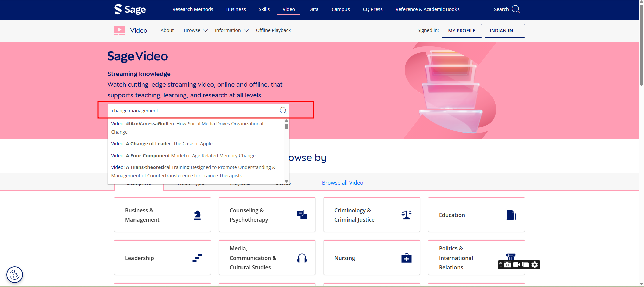
Task: Click the MY PROFILE button
Action: tap(462, 31)
